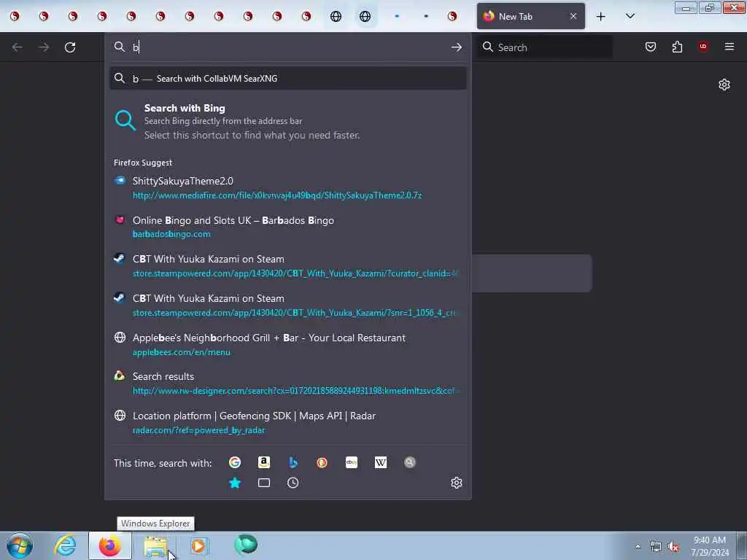
Task: Click the network tray icon
Action: click(x=656, y=547)
